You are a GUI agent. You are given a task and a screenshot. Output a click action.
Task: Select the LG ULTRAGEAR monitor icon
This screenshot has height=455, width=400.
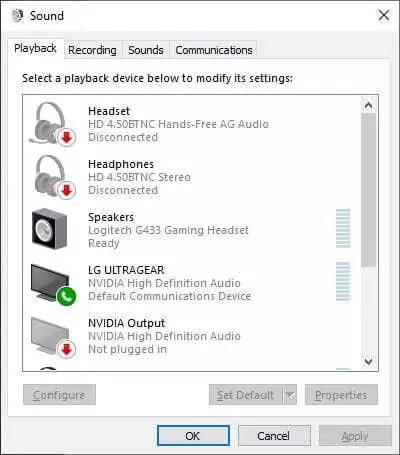click(x=53, y=284)
